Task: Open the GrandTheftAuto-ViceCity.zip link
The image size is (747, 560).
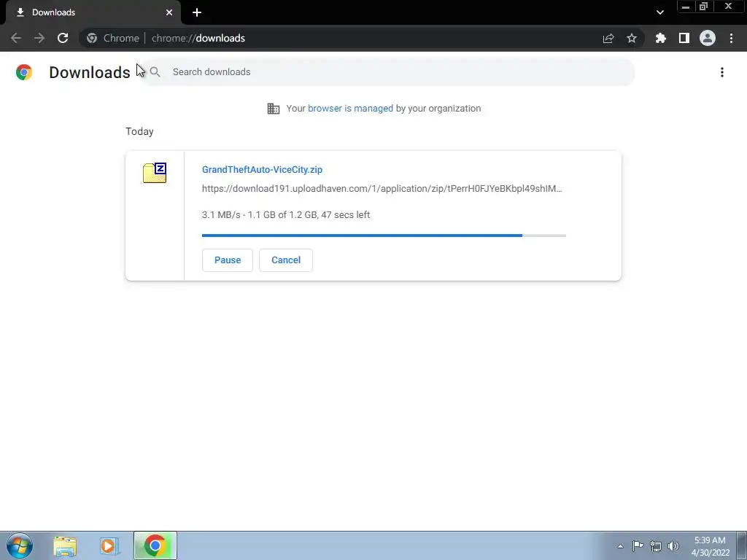Action: [x=262, y=169]
